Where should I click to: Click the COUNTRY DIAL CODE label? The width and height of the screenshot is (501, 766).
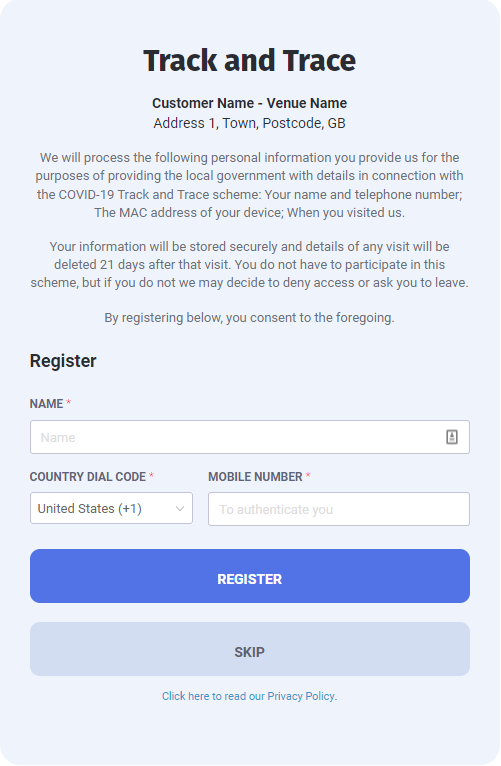(88, 477)
